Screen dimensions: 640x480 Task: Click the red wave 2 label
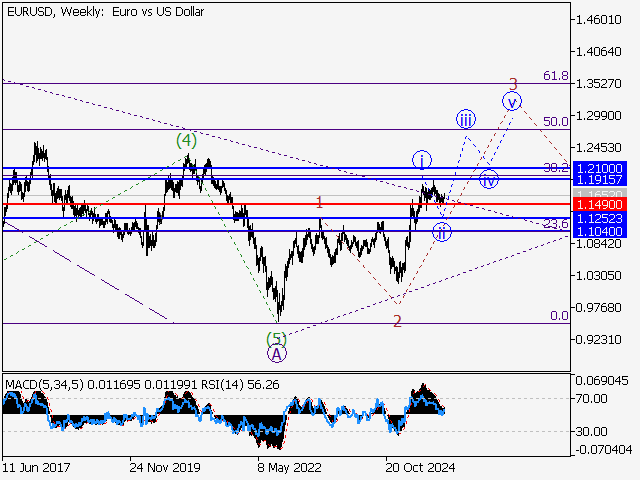[x=397, y=320]
